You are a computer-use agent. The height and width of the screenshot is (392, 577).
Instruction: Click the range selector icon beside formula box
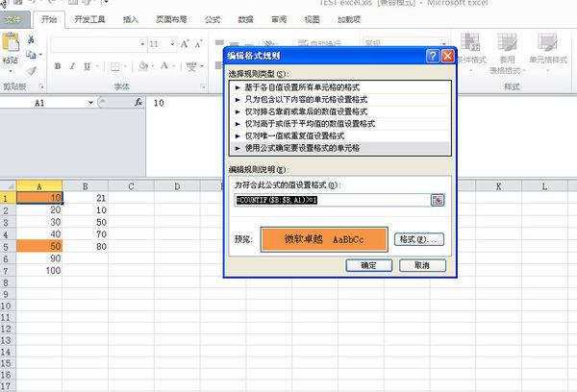tap(438, 200)
